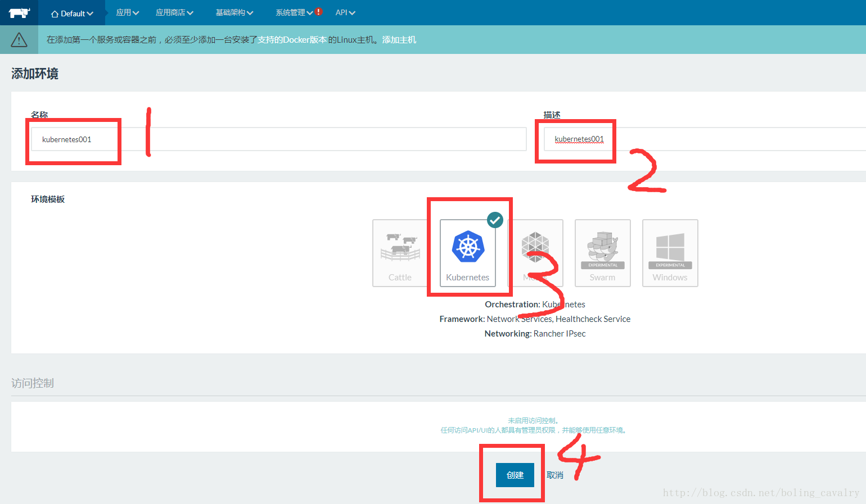Viewport: 866px width, 504px height.
Task: Open the 应用商店 menu
Action: (174, 12)
